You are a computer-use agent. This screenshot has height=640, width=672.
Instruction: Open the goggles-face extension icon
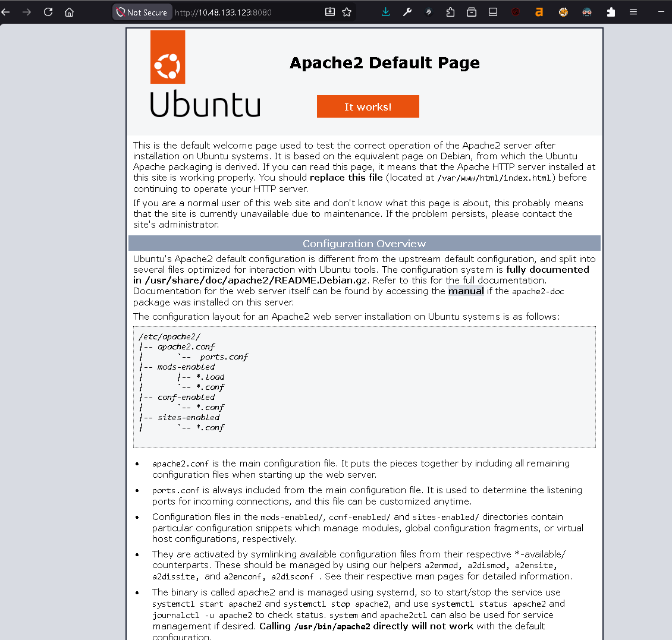[x=587, y=12]
